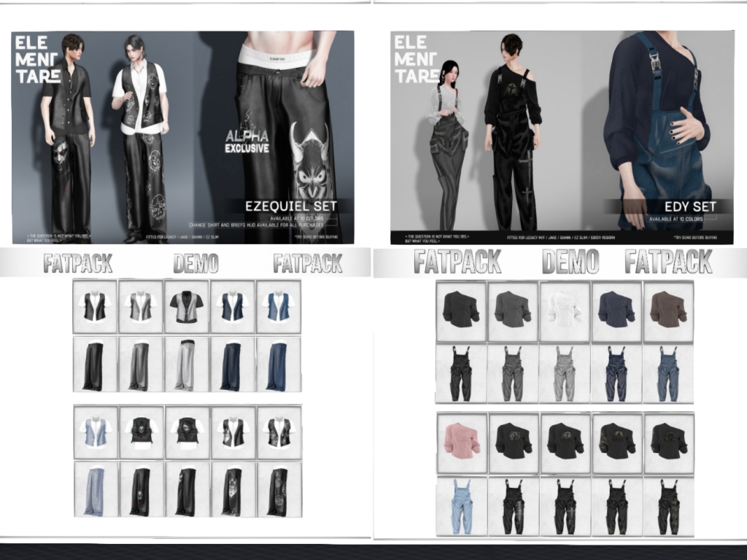
Task: Select the light blue wide-leg pants thumbnail
Action: click(96, 491)
